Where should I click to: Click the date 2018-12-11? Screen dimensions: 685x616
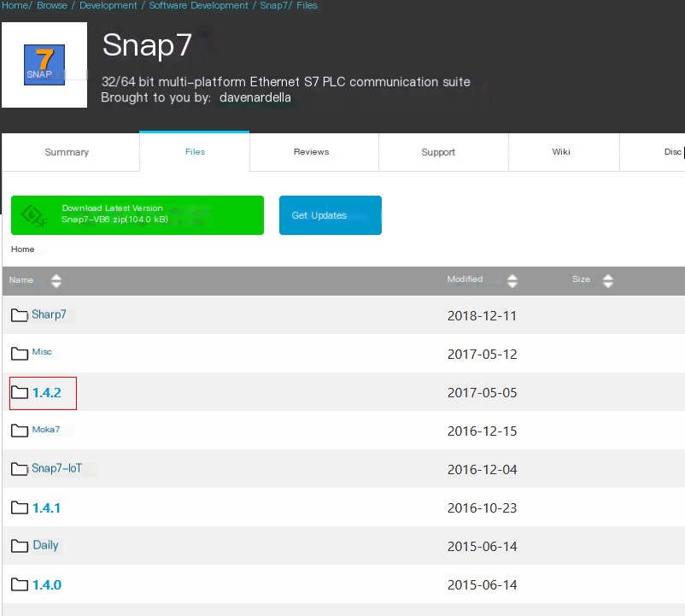pyautogui.click(x=482, y=316)
